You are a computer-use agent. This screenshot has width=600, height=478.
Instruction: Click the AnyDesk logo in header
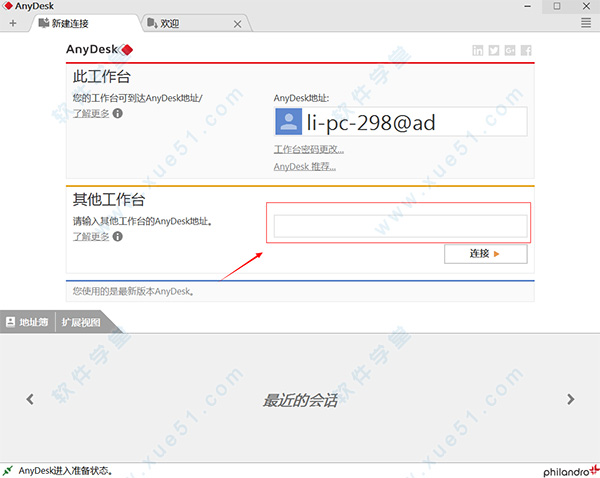99,50
